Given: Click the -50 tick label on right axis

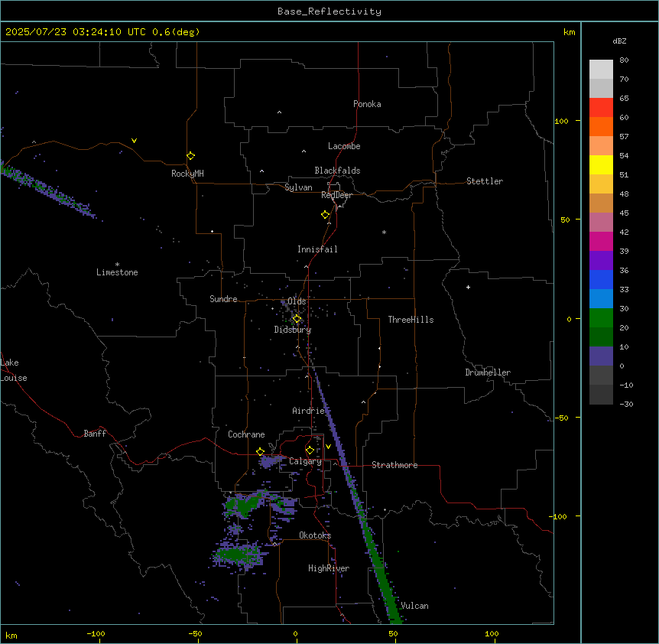Looking at the screenshot, I should click(x=561, y=418).
